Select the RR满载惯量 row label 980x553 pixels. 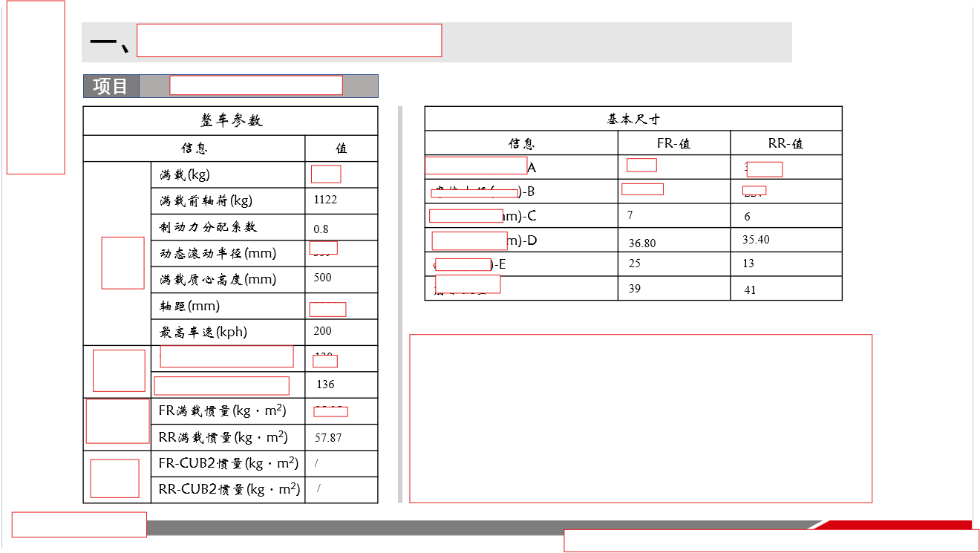[x=223, y=437]
